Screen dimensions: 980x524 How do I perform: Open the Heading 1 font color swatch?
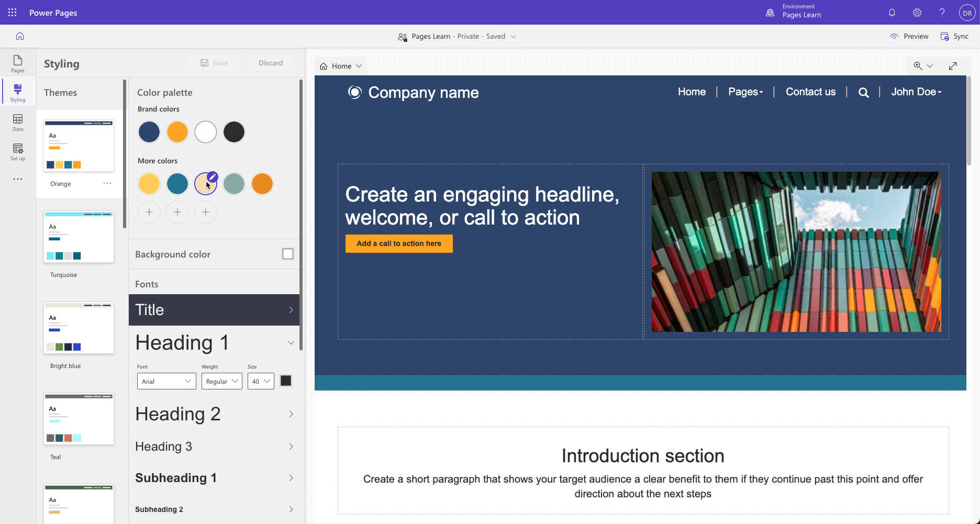tap(286, 381)
